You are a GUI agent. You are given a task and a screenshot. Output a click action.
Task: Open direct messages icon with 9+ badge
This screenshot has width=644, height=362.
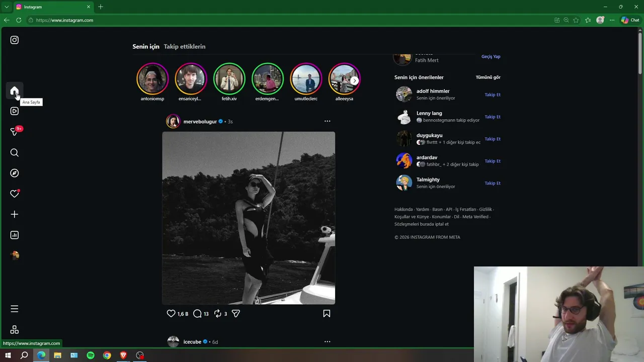15,132
